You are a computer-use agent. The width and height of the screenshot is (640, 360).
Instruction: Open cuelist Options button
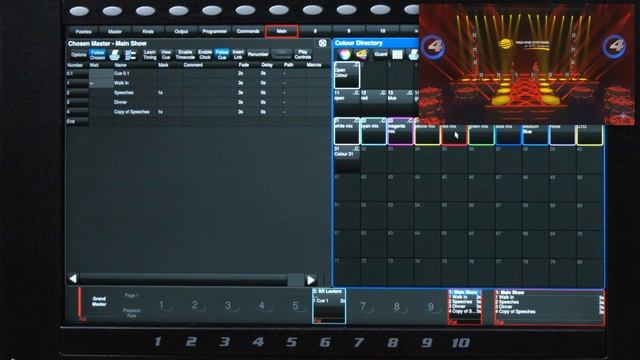[78, 55]
